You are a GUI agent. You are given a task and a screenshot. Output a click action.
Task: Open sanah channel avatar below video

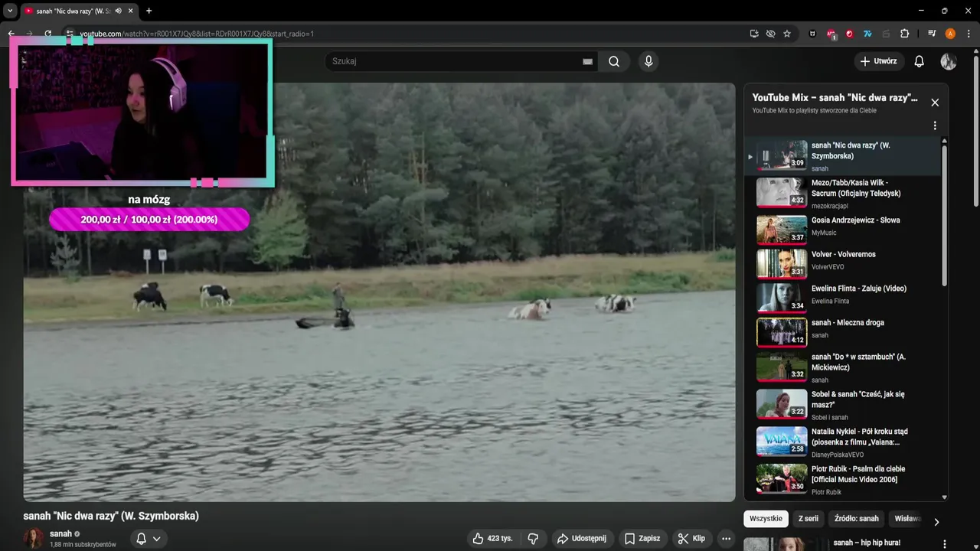(34, 539)
